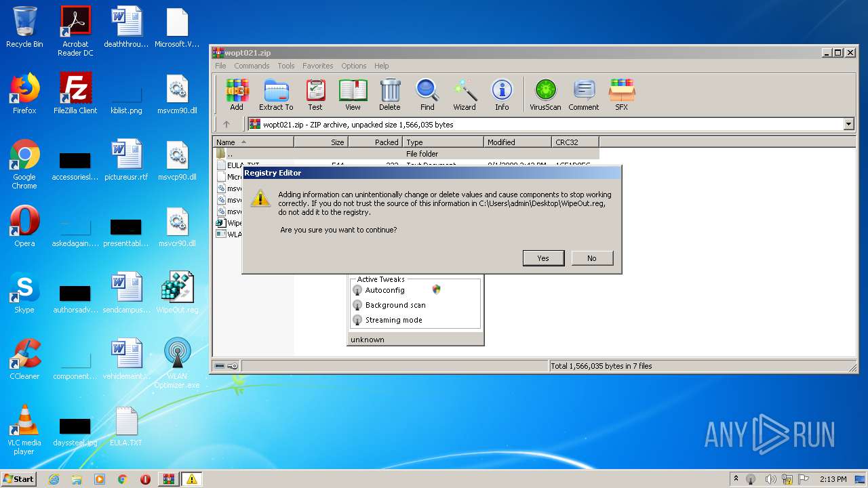Click the Windows Start button

(19, 479)
